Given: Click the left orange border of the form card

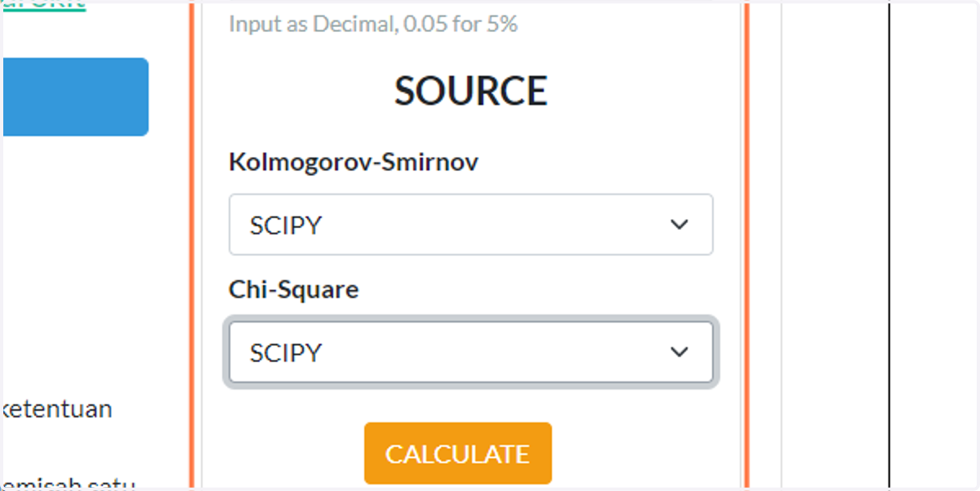Looking at the screenshot, I should (193, 245).
